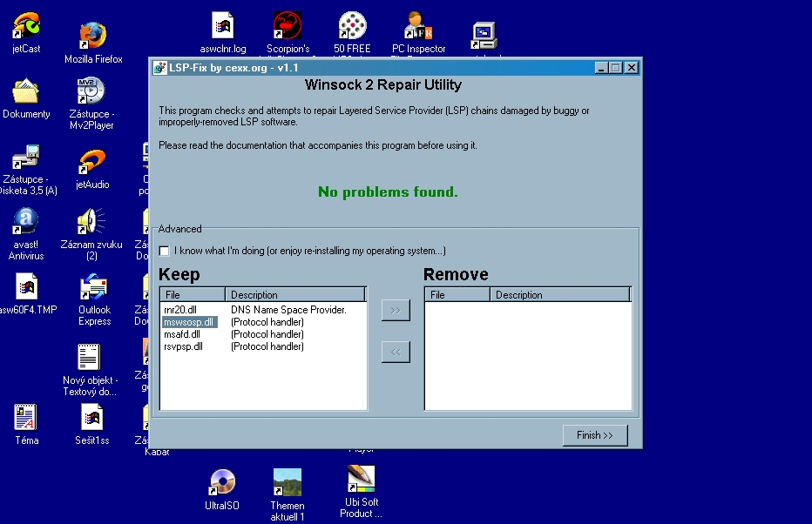The height and width of the screenshot is (524, 812).
Task: Click the >> move-to-Remove button
Action: click(396, 311)
